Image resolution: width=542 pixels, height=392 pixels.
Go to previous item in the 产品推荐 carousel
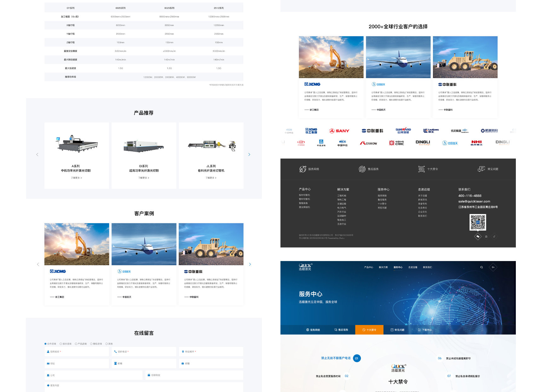(x=37, y=154)
